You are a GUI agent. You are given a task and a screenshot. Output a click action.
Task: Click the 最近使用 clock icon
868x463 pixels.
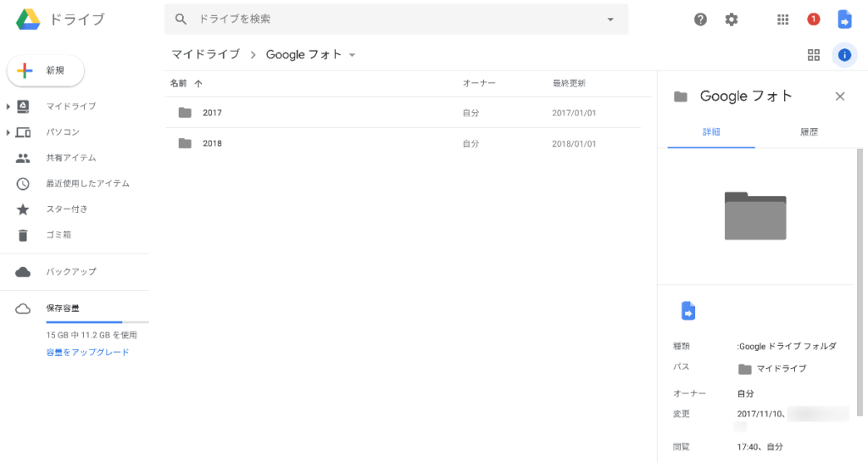(23, 184)
